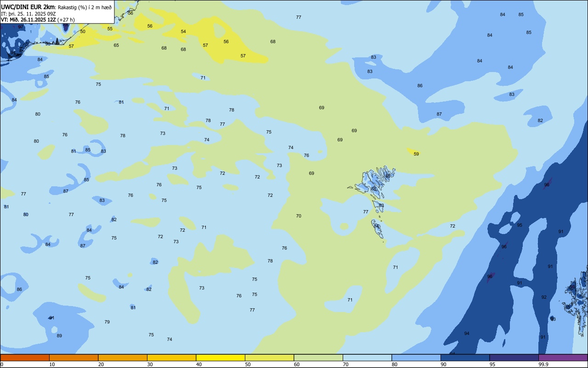Click the humidity value 89 on the map
Image resolution: width=588 pixels, height=368 pixels.
pyautogui.click(x=59, y=336)
